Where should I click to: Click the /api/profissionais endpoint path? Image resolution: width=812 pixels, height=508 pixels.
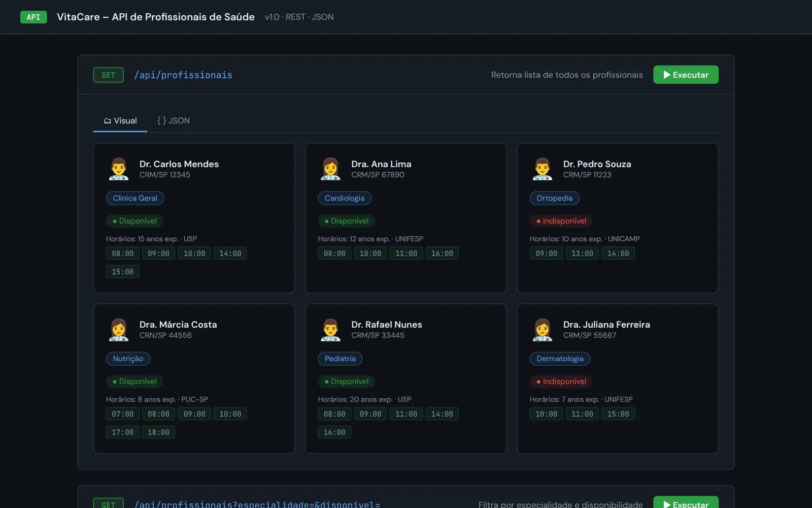[183, 75]
